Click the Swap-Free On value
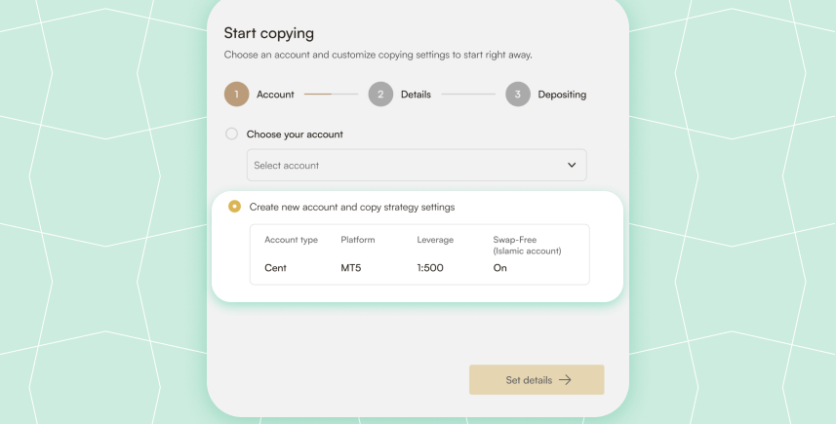 [x=500, y=268]
